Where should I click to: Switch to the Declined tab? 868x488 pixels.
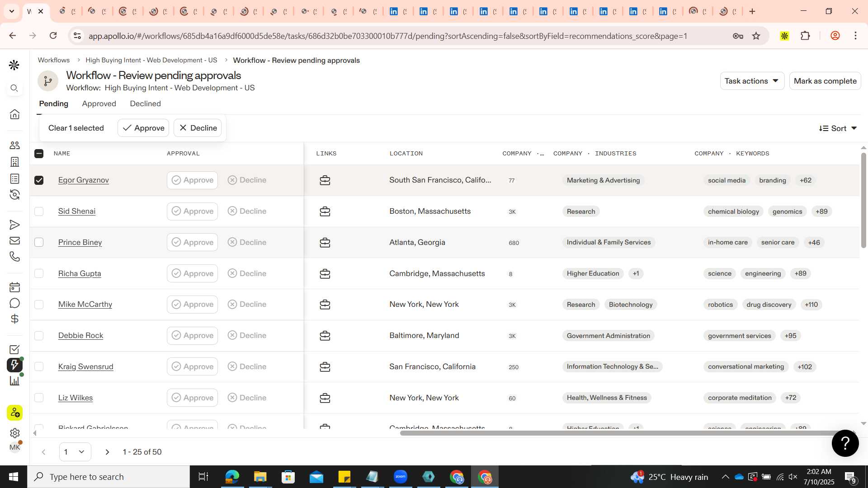click(145, 103)
